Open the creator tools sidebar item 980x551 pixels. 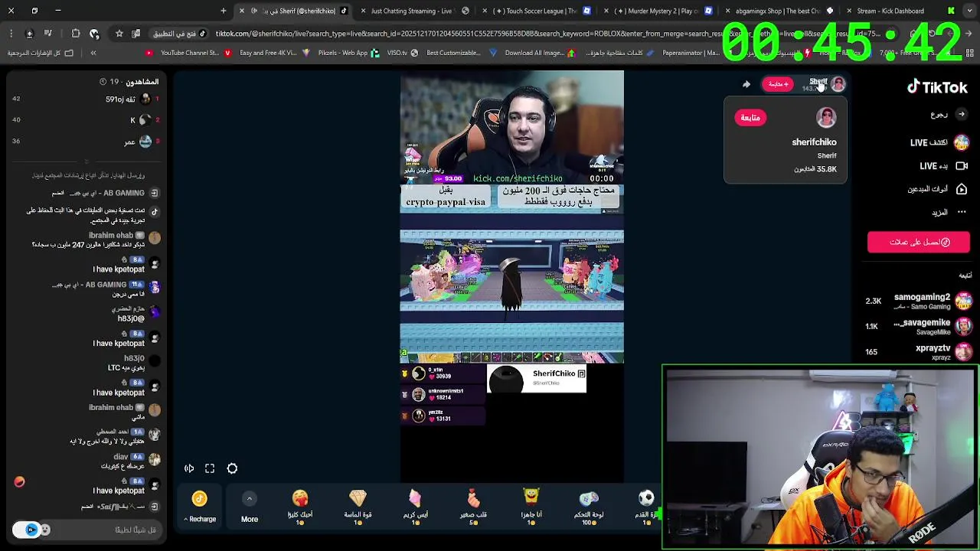(937, 189)
